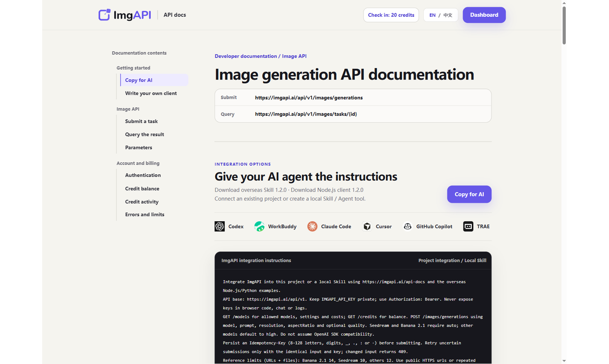The width and height of the screenshot is (609, 364).
Task: Go to Credit activity section
Action: pyautogui.click(x=141, y=202)
